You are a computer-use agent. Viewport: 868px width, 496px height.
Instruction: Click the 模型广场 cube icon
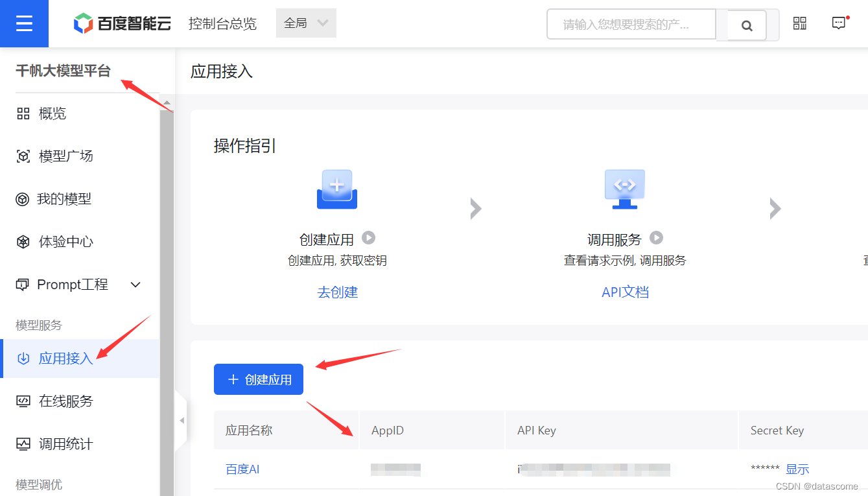point(23,156)
